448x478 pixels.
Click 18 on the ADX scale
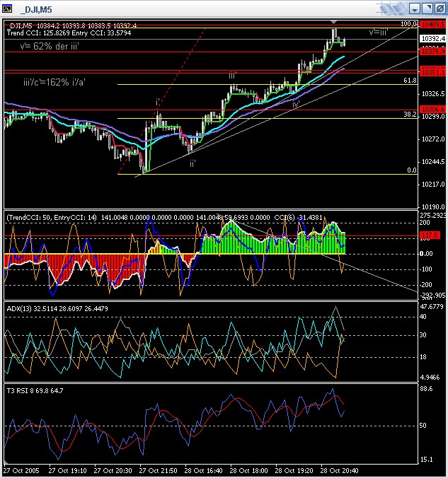point(423,356)
